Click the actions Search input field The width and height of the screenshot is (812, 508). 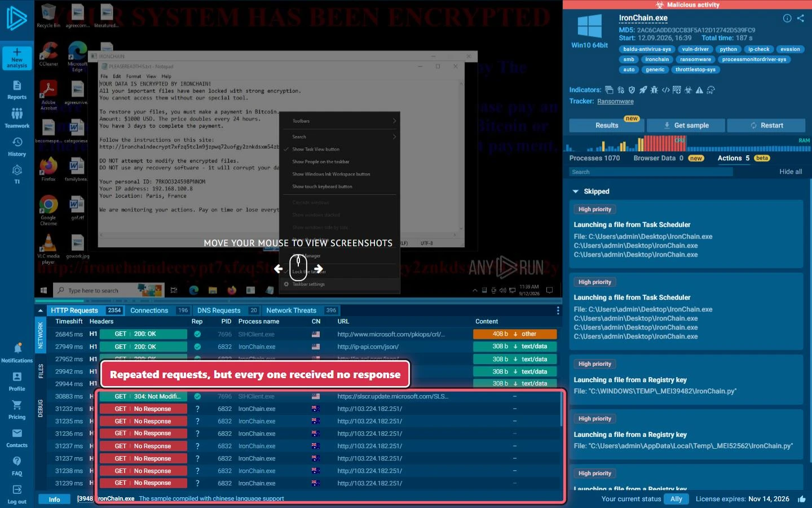[x=651, y=172]
